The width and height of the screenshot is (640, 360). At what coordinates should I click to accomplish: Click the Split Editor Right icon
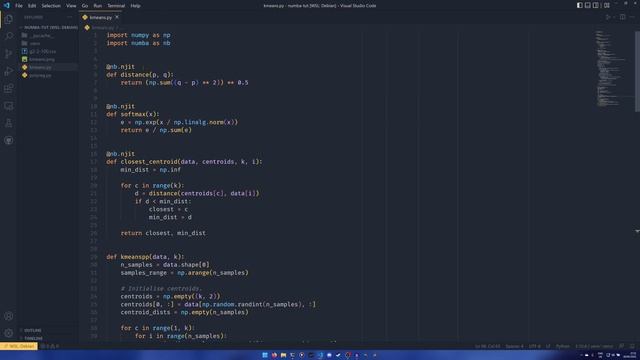[x=622, y=17]
